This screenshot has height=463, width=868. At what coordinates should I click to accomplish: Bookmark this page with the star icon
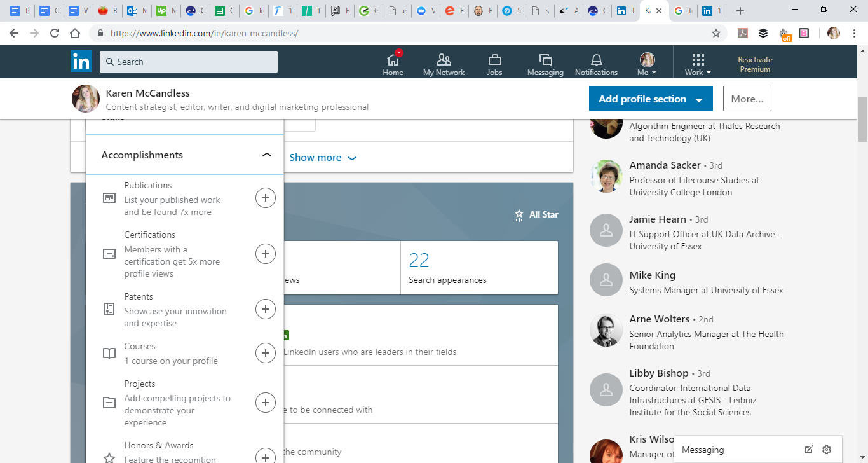click(716, 33)
